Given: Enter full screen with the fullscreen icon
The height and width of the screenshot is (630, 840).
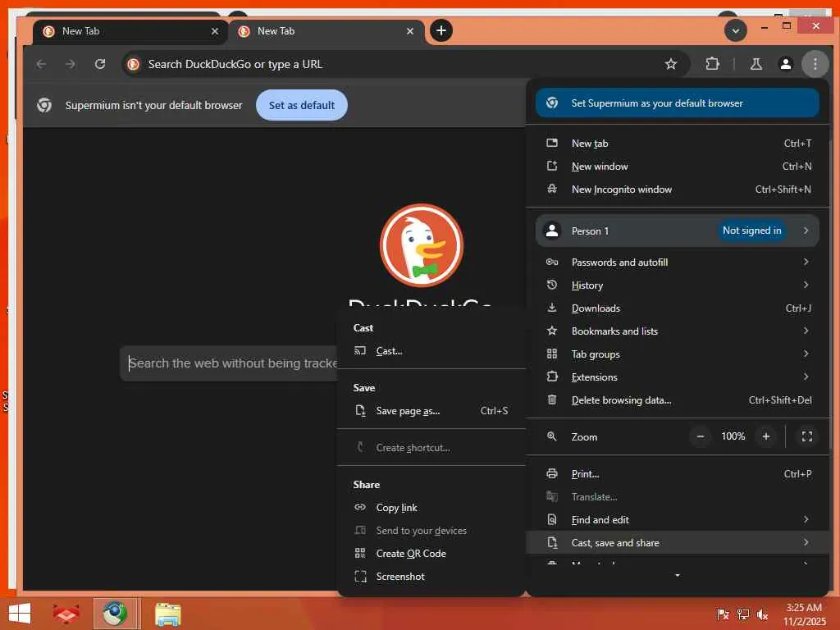Looking at the screenshot, I should 807,436.
